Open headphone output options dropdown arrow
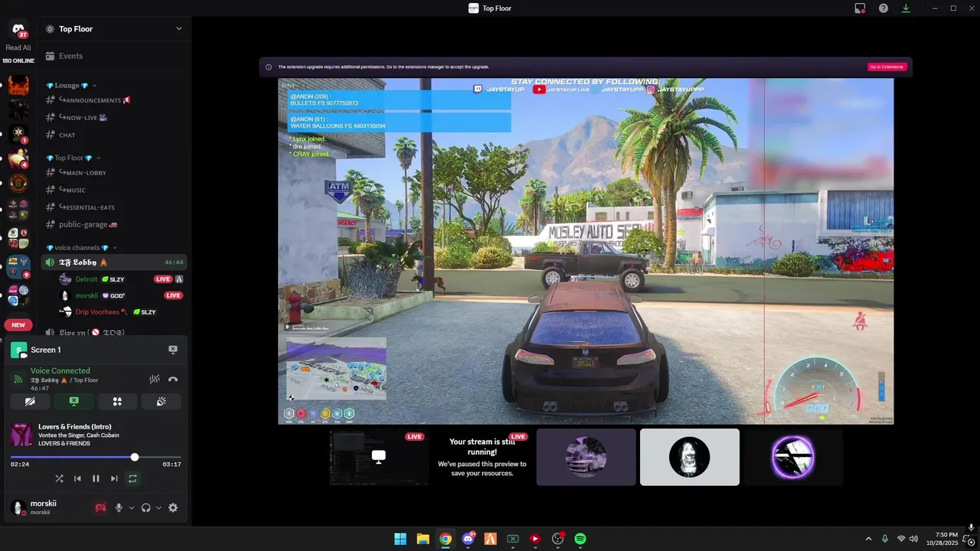The image size is (980, 551). coord(158,507)
